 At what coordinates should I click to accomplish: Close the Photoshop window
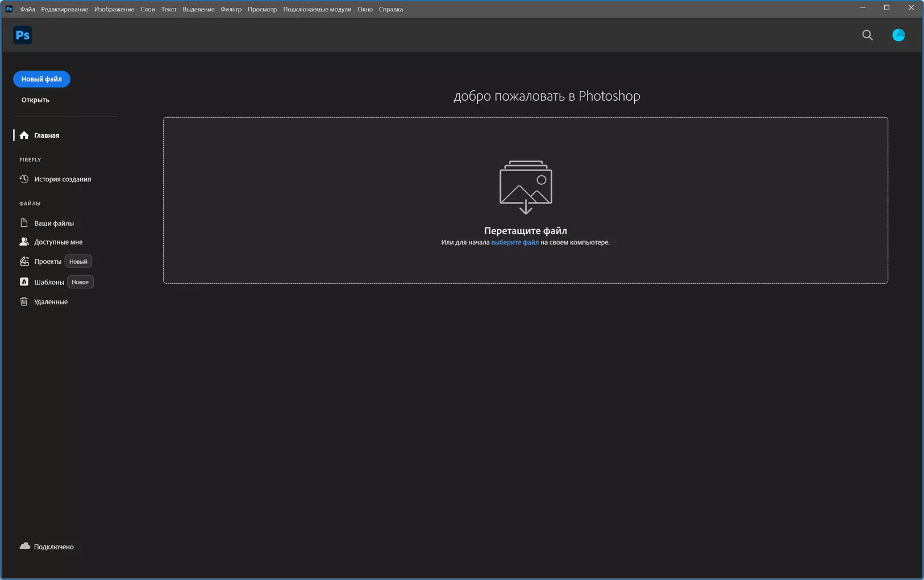[911, 8]
